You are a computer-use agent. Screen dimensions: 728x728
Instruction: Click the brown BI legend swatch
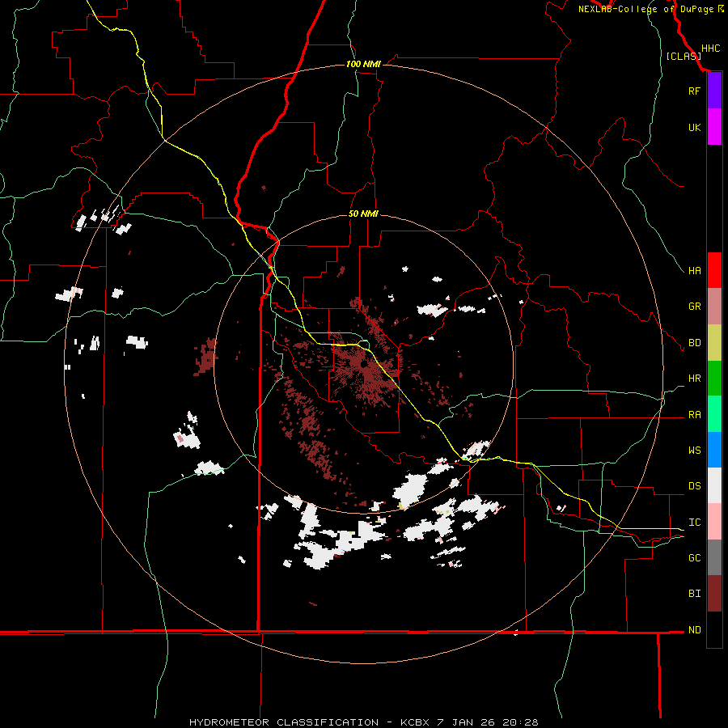point(714,594)
